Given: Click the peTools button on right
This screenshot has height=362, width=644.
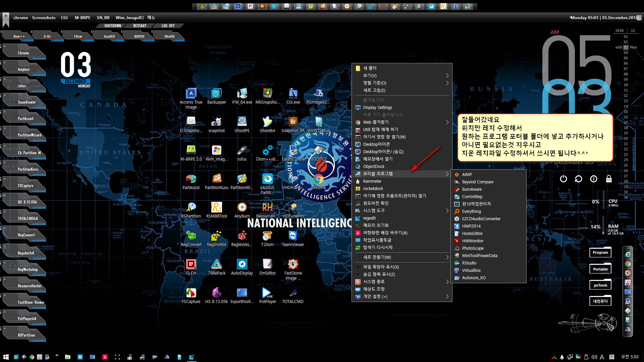Looking at the screenshot, I should tap(600, 285).
